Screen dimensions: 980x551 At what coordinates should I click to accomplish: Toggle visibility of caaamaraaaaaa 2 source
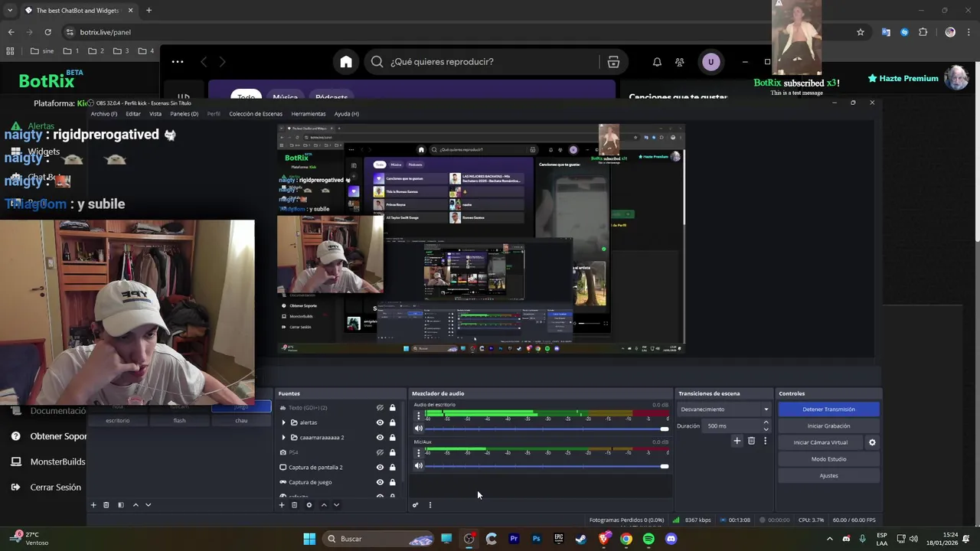tap(380, 438)
